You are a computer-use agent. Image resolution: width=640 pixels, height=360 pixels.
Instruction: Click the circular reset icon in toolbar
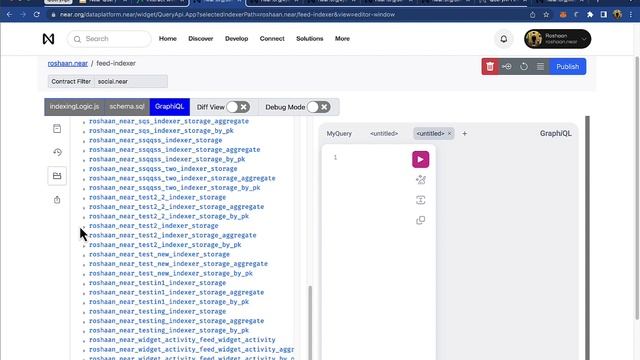[524, 67]
